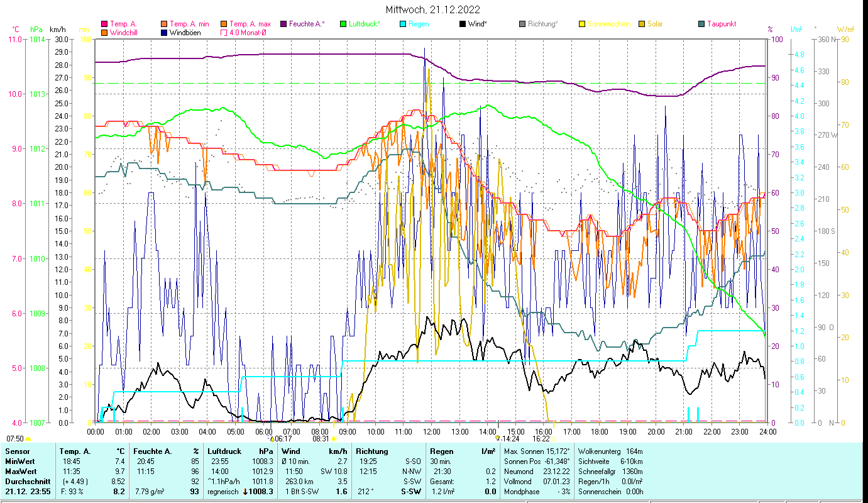Click the Sonnenschein legend label

610,25
